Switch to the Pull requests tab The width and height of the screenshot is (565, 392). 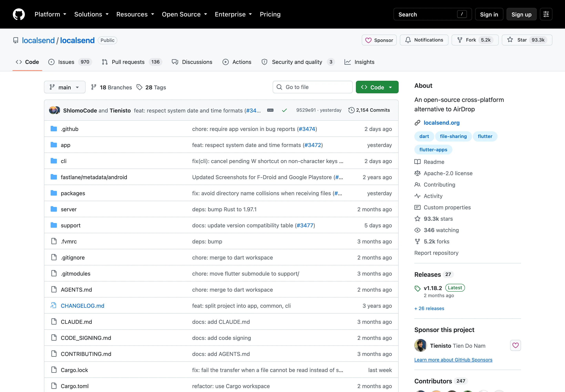point(132,62)
